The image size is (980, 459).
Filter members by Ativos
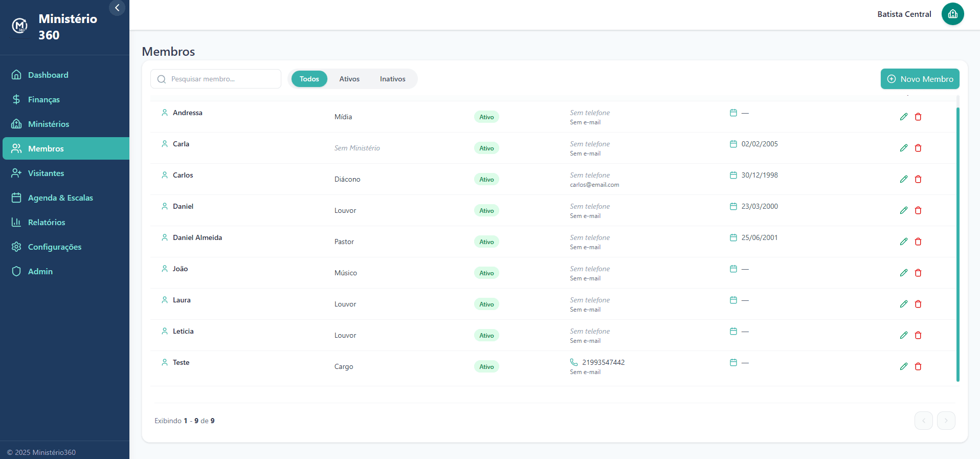coord(349,79)
